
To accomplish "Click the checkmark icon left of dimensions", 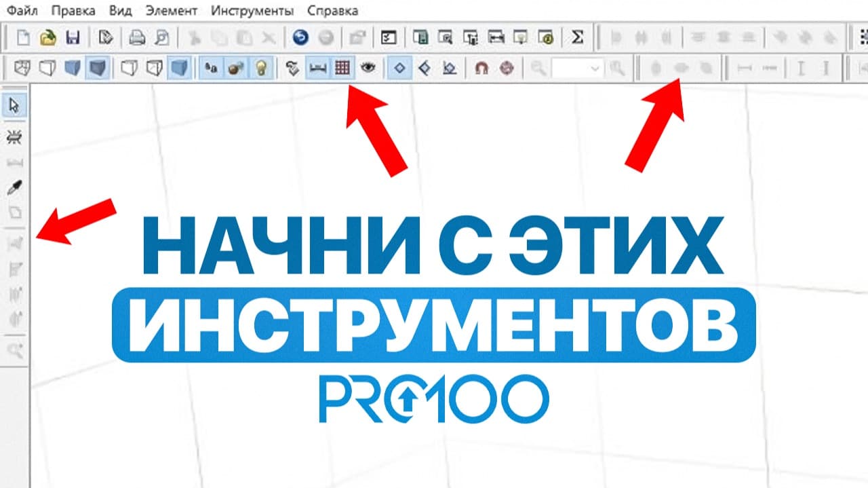I will tap(293, 68).
